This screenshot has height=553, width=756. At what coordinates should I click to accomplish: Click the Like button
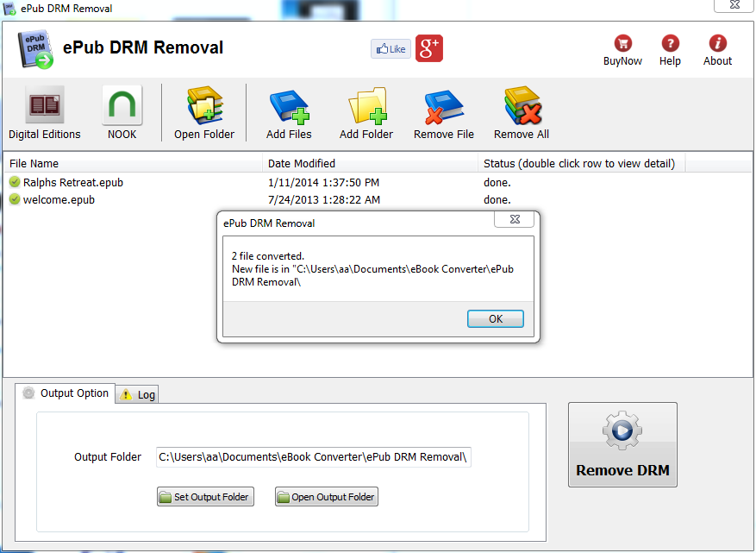(390, 48)
